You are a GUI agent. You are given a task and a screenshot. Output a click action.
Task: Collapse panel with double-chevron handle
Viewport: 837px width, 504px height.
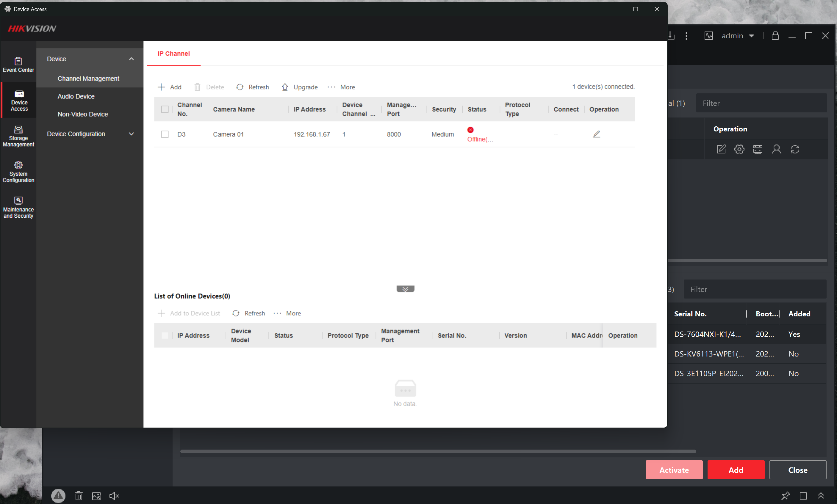(x=405, y=289)
